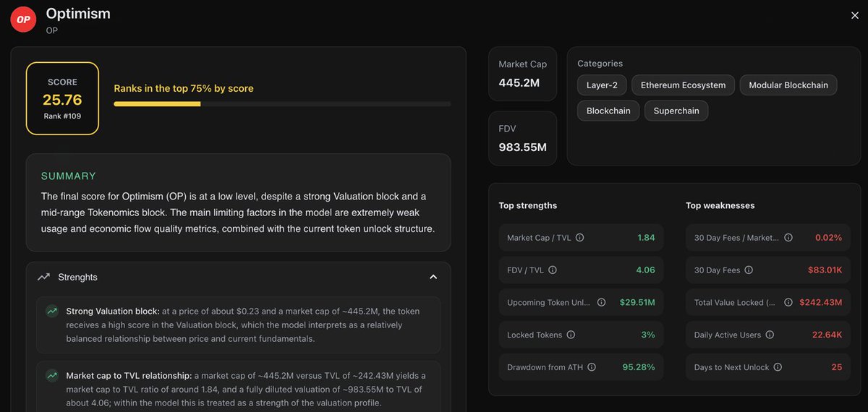Select the Layer-2 category tag
This screenshot has width=868, height=412.
[x=602, y=85]
